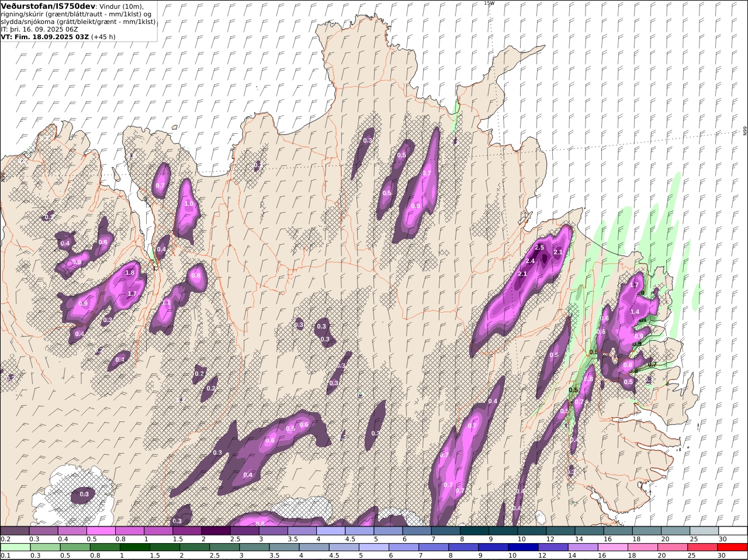Click the 30 label on the bottom scale
The image size is (748, 560).
coord(722,555)
